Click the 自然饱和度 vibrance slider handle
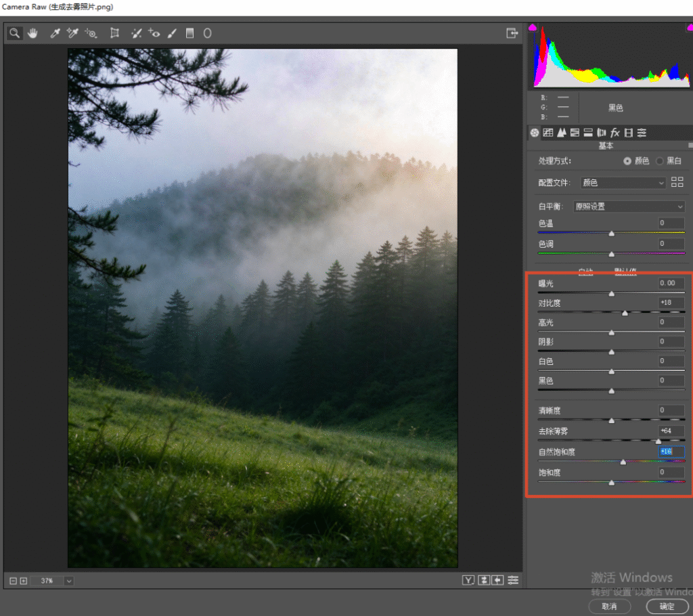693x616 pixels. pos(623,462)
